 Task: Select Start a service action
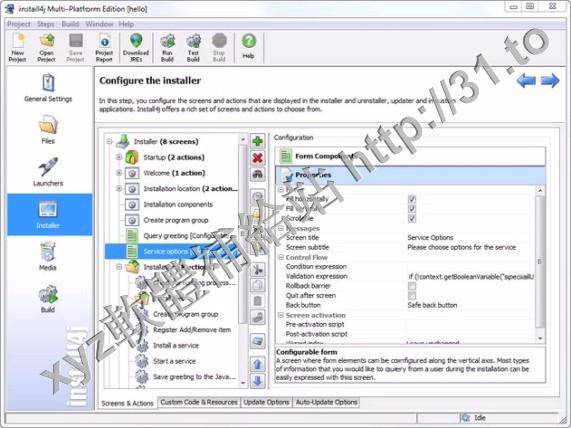tap(174, 361)
